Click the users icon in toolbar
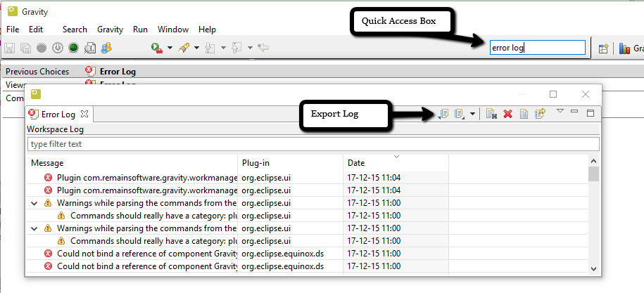This screenshot has width=644, height=293. (x=106, y=48)
